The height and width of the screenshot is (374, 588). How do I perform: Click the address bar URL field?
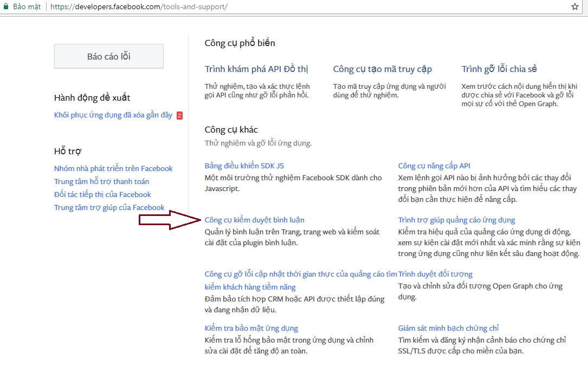tap(271, 7)
